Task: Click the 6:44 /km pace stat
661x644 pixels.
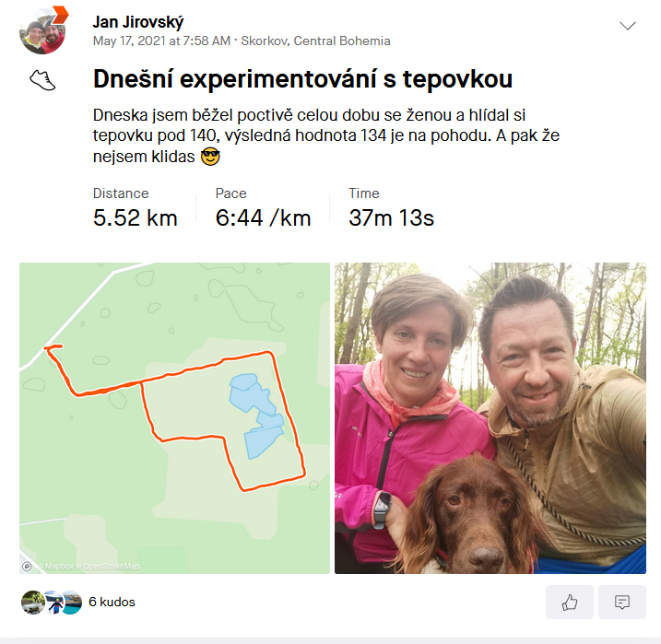Action: [x=263, y=217]
